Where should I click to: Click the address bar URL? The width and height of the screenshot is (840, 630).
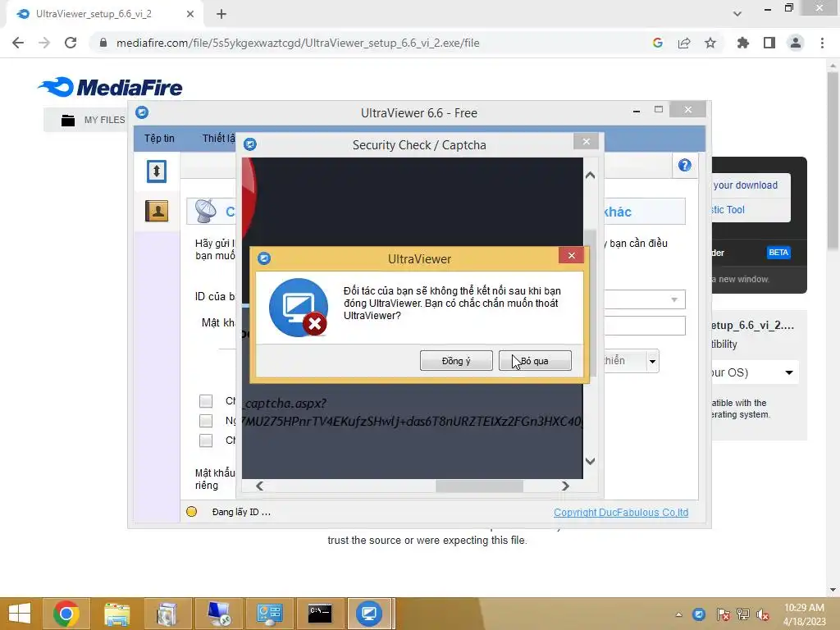pyautogui.click(x=298, y=43)
